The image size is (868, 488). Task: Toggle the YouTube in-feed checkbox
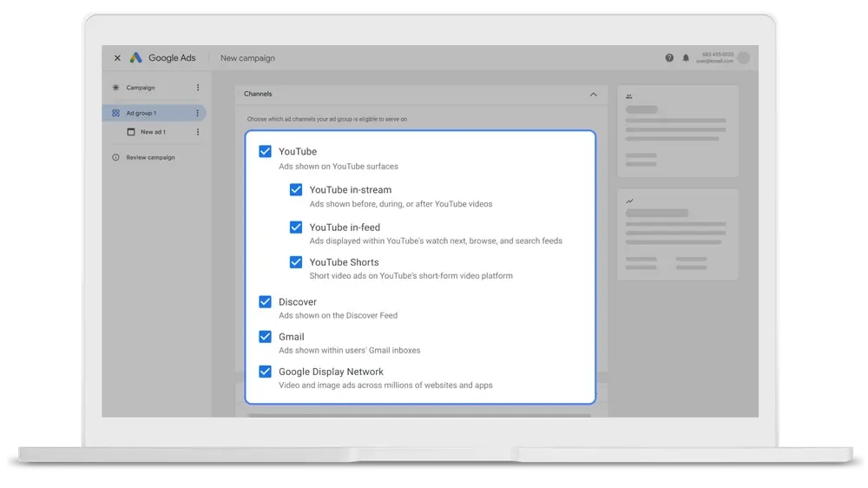click(x=296, y=228)
